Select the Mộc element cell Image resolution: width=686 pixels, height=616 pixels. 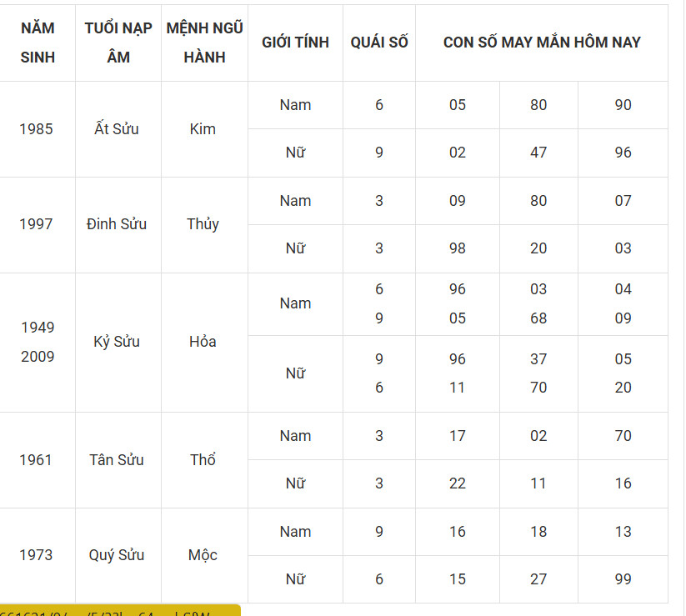[203, 555]
